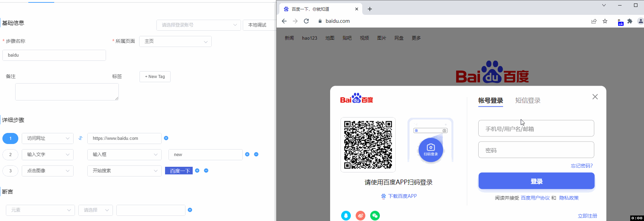Click the https://www.baidu.com URL field
Image resolution: width=644 pixels, height=221 pixels.
point(124,138)
